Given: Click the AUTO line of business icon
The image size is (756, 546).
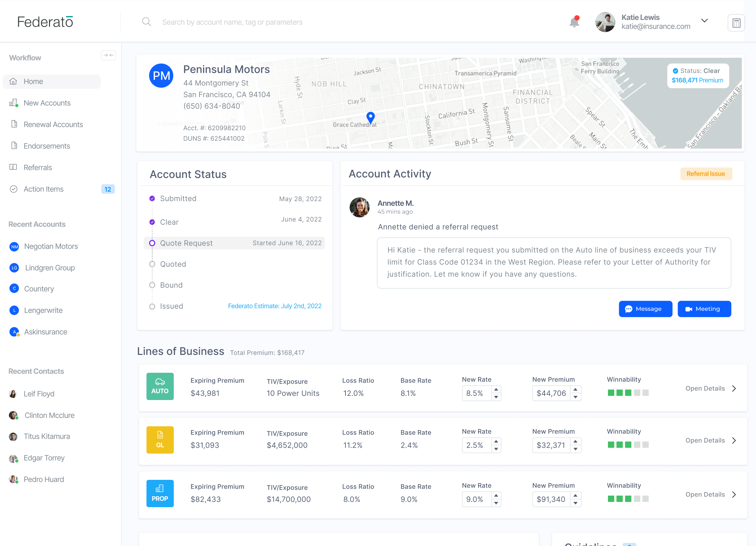Looking at the screenshot, I should tap(160, 386).
